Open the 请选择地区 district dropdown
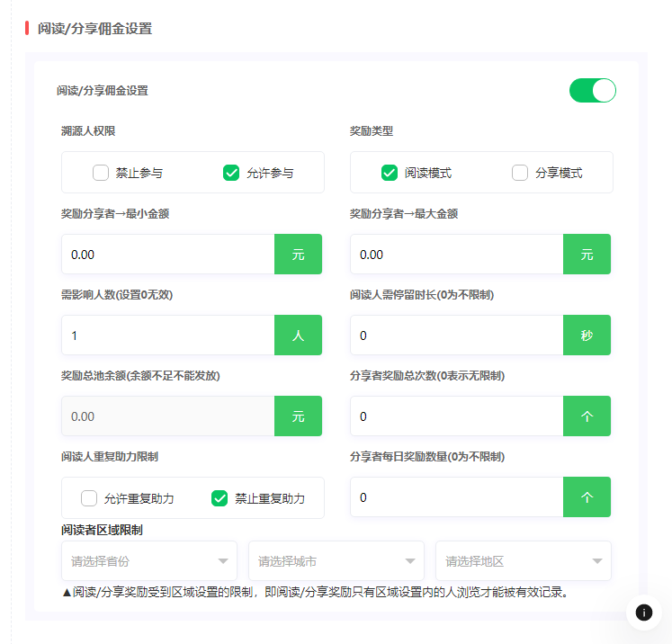 tap(524, 561)
